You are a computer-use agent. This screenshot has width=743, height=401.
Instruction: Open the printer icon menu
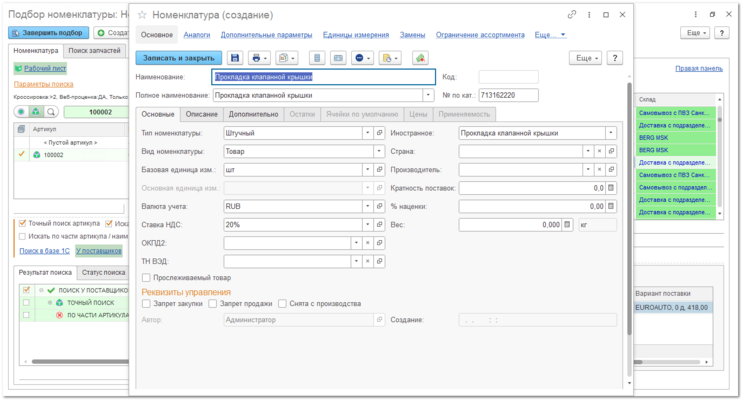point(259,58)
